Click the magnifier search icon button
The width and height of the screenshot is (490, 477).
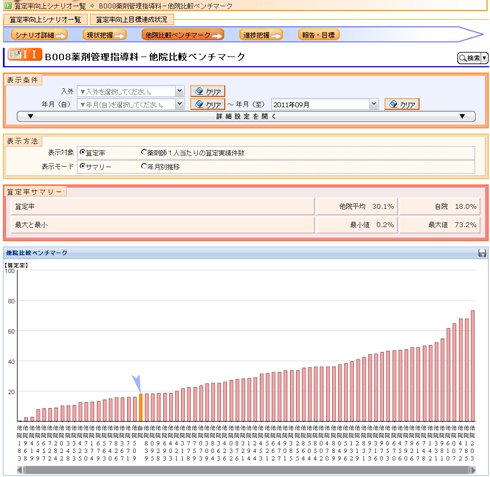coord(472,58)
